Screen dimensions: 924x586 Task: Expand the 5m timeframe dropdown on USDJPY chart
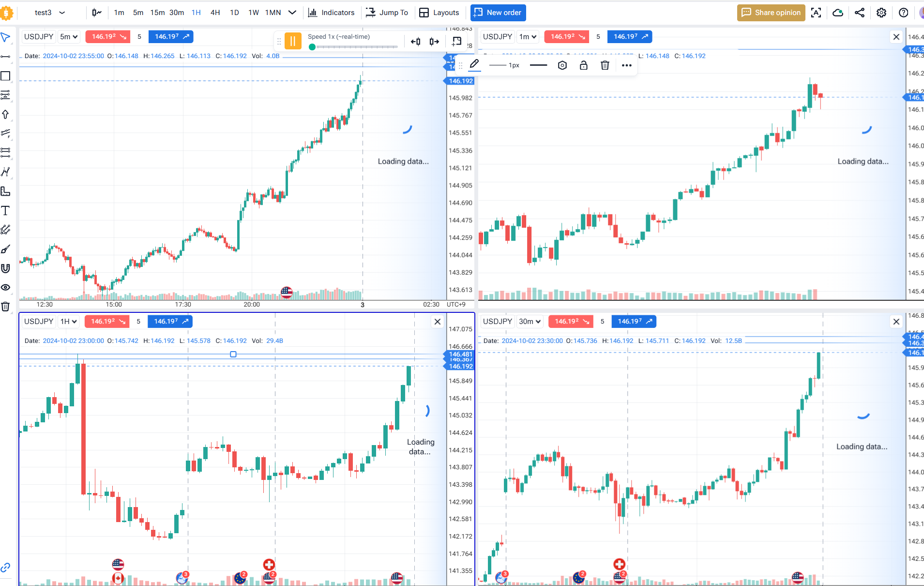click(69, 37)
